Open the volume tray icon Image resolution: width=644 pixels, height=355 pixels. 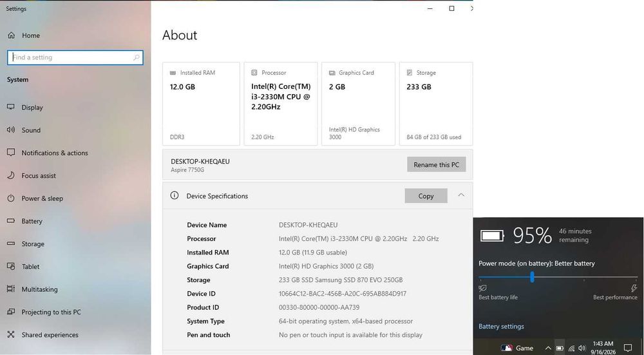[x=582, y=348]
